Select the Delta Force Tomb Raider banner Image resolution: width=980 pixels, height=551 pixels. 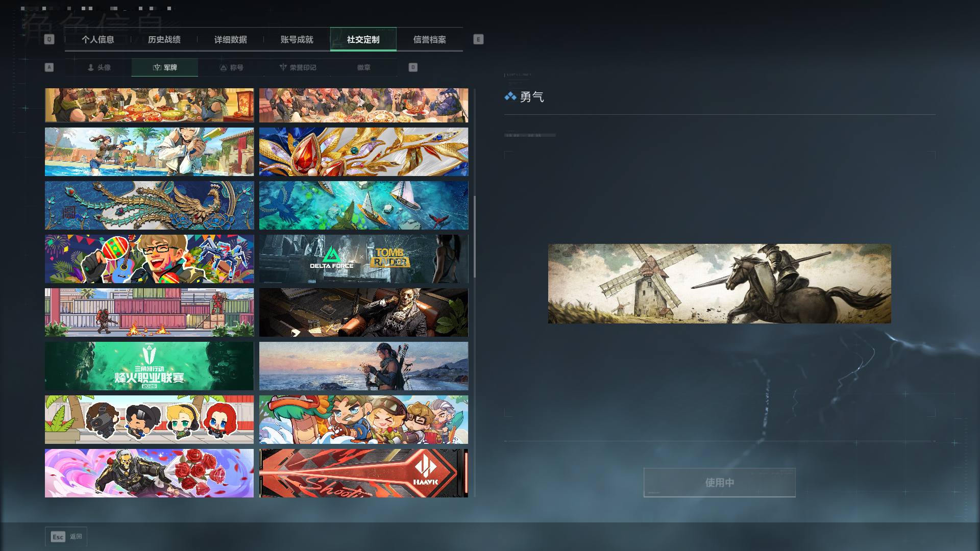tap(363, 259)
